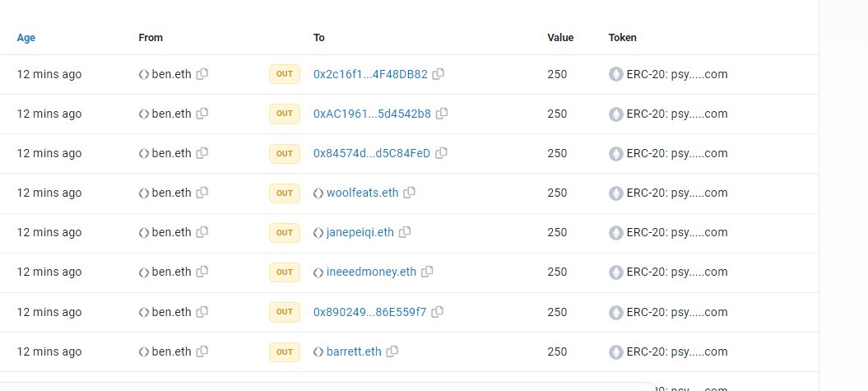Click value 250 in woolfeats.eth row
This screenshot has height=391, width=868.
(x=557, y=193)
